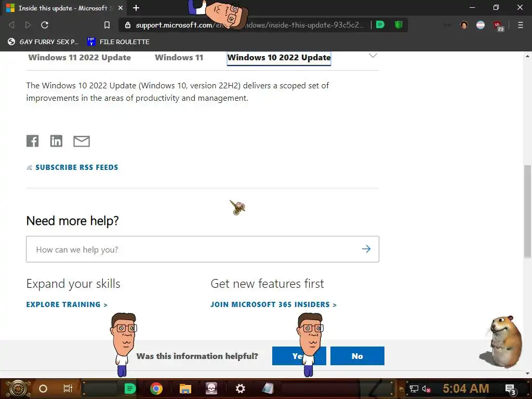Viewport: 532px width, 399px height.
Task: Answer No to was this helpful
Action: click(357, 356)
